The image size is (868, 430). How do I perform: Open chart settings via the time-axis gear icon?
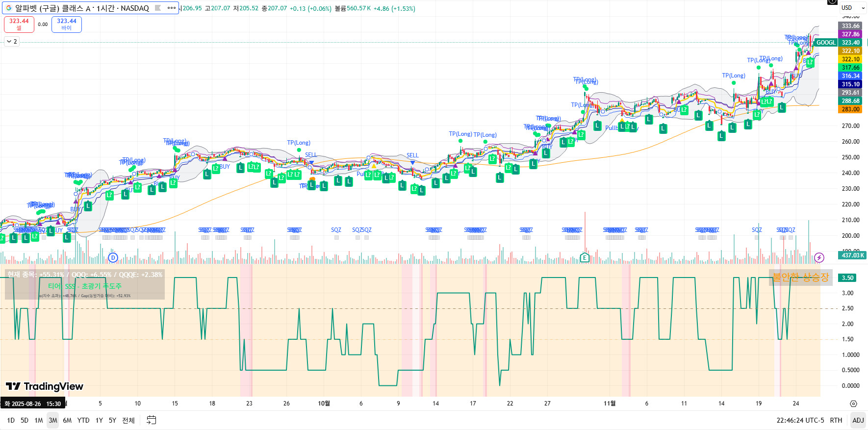pos(853,404)
